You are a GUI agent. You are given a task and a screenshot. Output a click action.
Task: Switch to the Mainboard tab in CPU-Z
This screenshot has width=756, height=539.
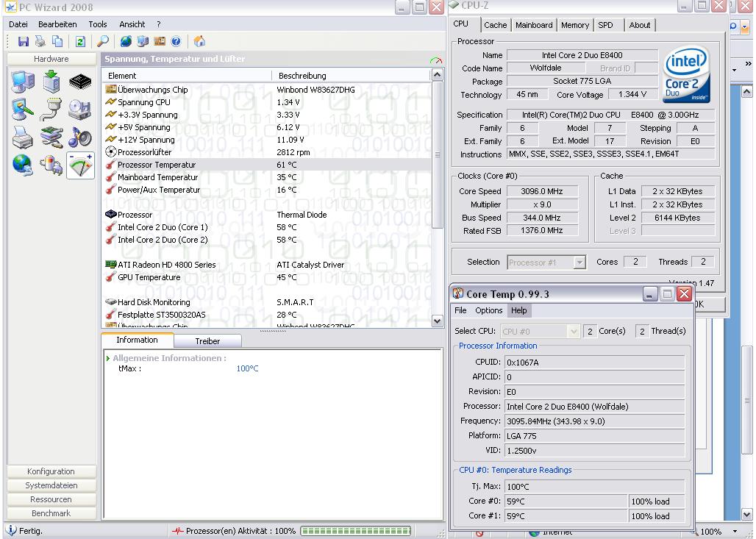click(534, 25)
